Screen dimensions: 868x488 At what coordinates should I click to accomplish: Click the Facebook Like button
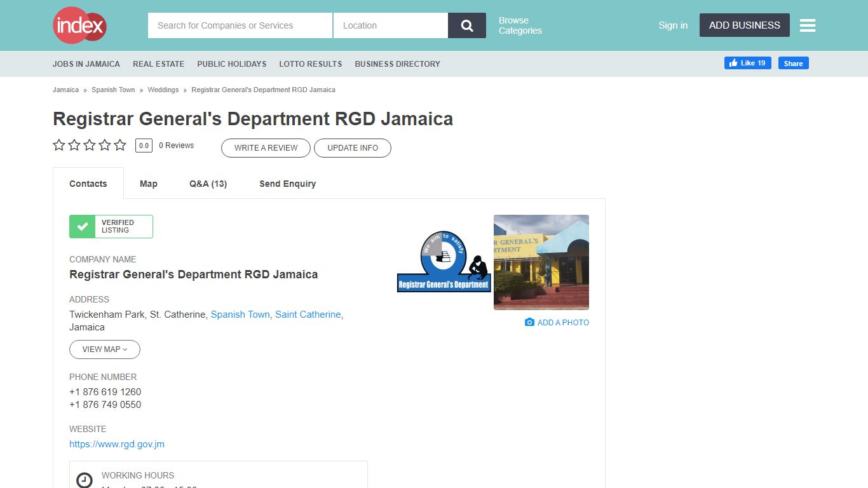(748, 63)
